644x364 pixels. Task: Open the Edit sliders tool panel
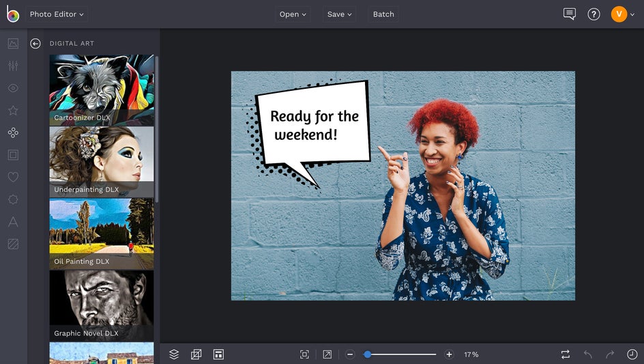(13, 66)
